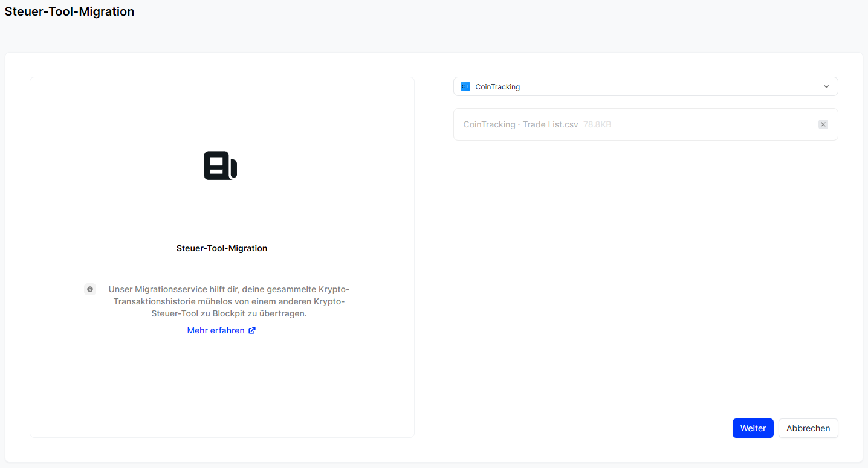The width and height of the screenshot is (868, 468).
Task: Click the Migrationsservice description paragraph
Action: pos(229,301)
